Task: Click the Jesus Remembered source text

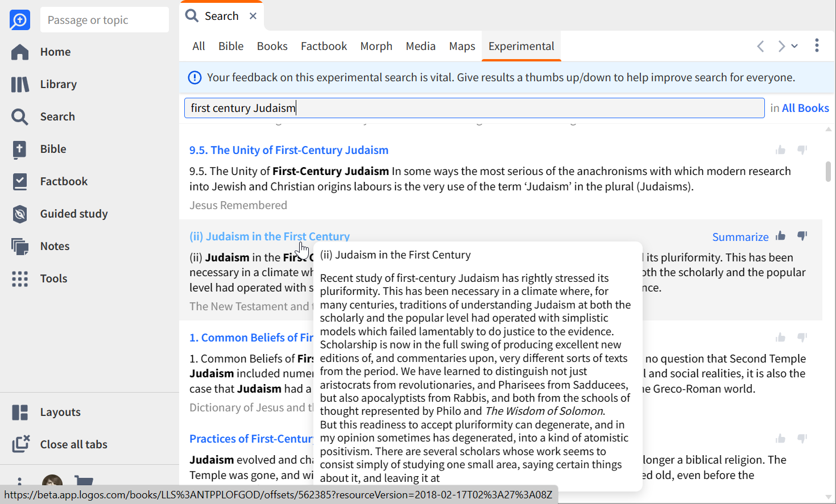Action: 238,205
